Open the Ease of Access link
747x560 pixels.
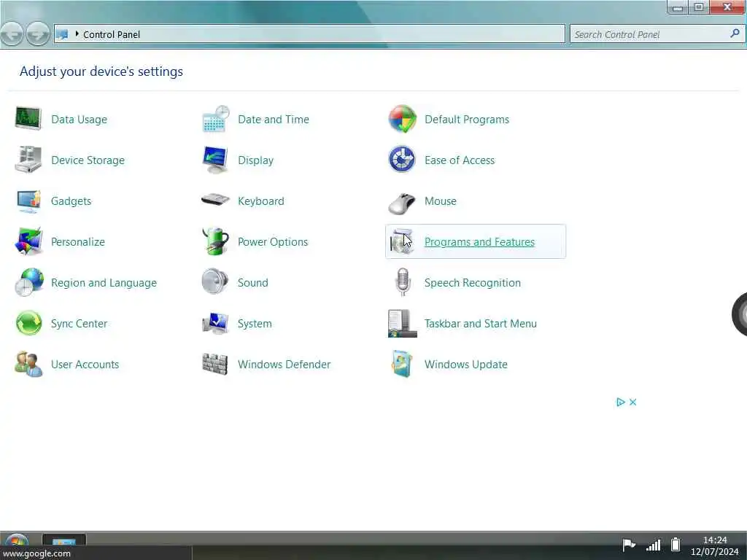[460, 160]
